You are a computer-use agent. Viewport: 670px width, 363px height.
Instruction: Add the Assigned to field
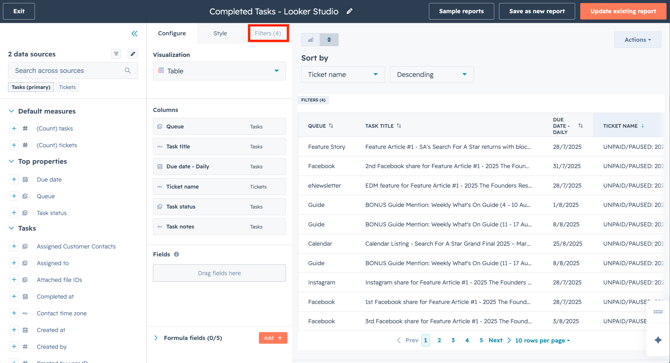(14, 263)
